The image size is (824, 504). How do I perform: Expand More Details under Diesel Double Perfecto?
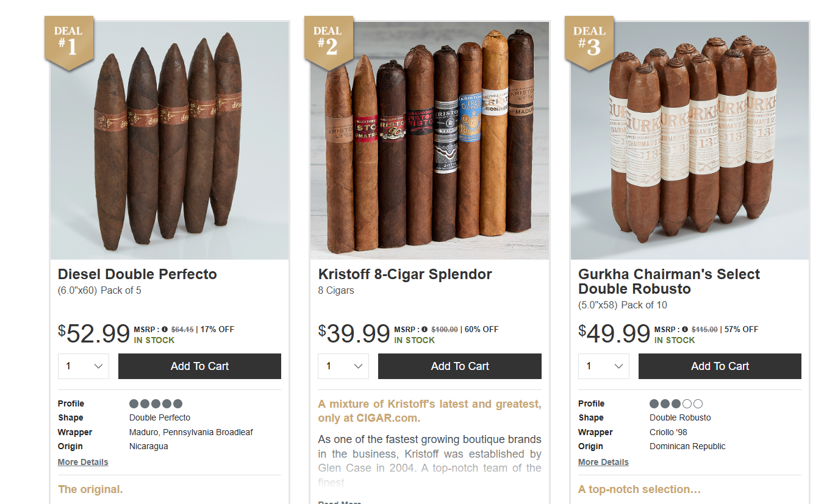[83, 462]
